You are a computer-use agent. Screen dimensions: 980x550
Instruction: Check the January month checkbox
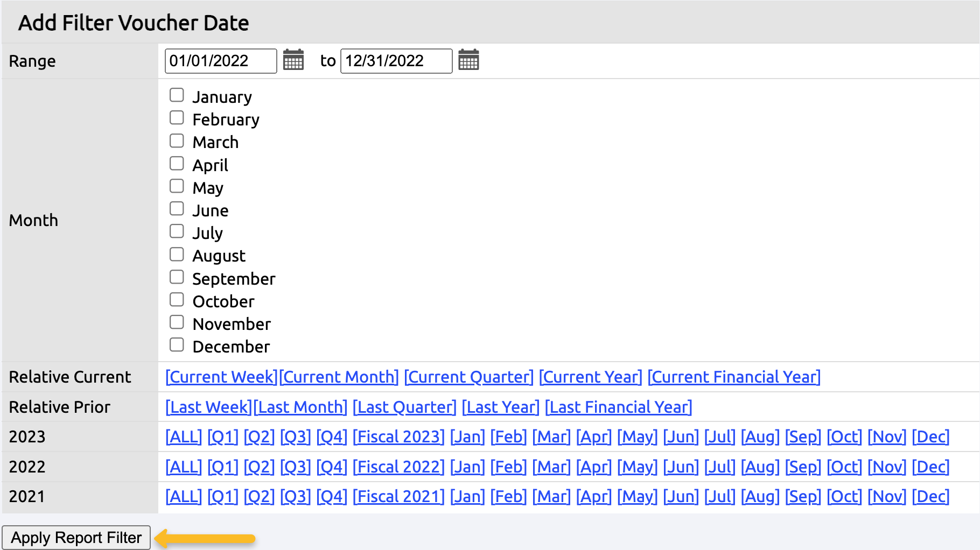click(177, 95)
